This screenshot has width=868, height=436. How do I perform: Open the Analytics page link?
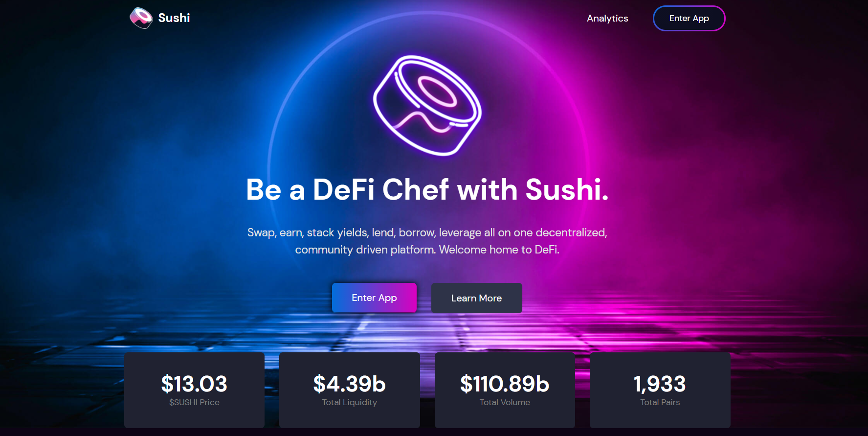point(607,18)
